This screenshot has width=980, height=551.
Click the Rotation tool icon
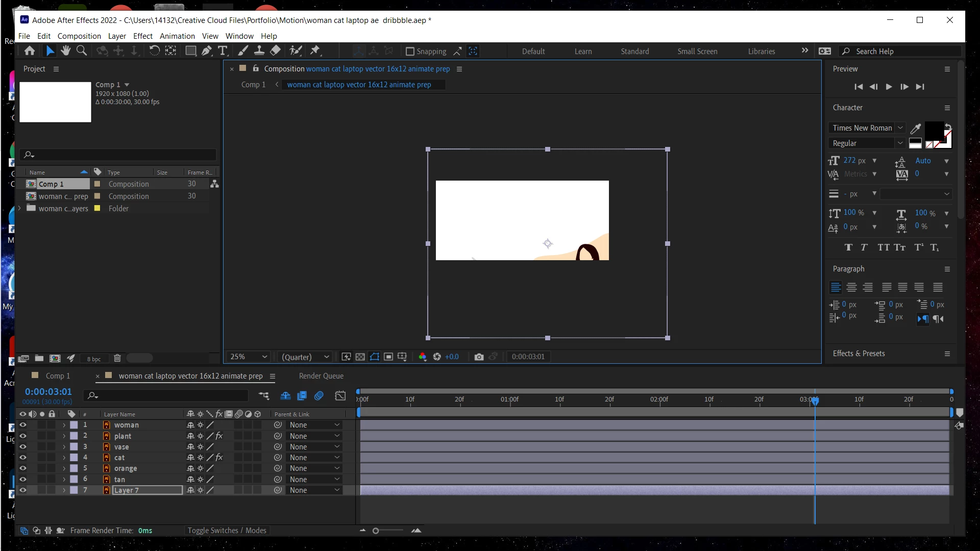point(154,51)
